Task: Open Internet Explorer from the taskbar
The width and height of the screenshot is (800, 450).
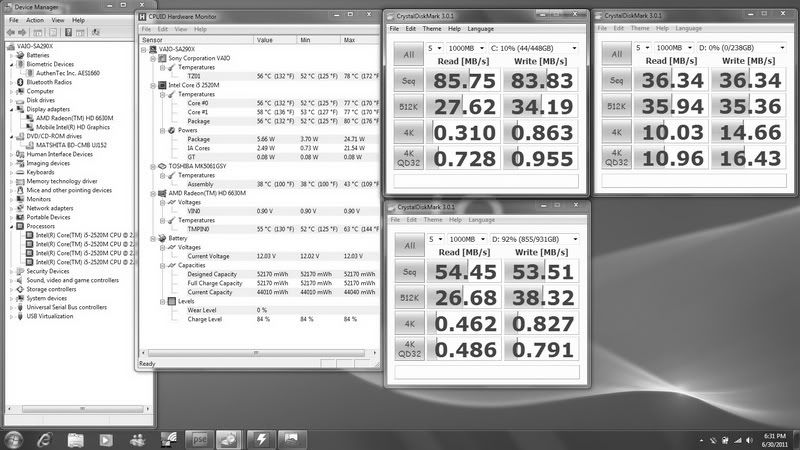Action: pyautogui.click(x=46, y=439)
